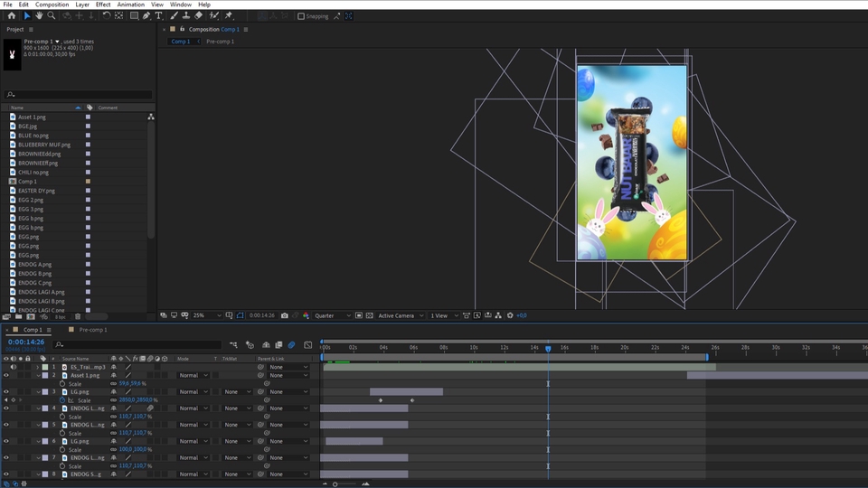Toggle the region of interest icon
The width and height of the screenshot is (868, 488).
pos(359,315)
